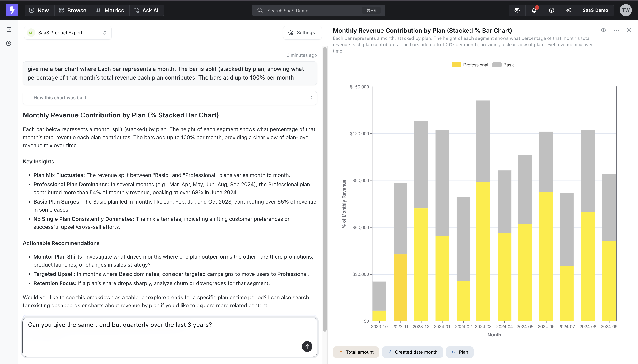Open the notifications bell
The height and width of the screenshot is (364, 638).
tap(534, 10)
